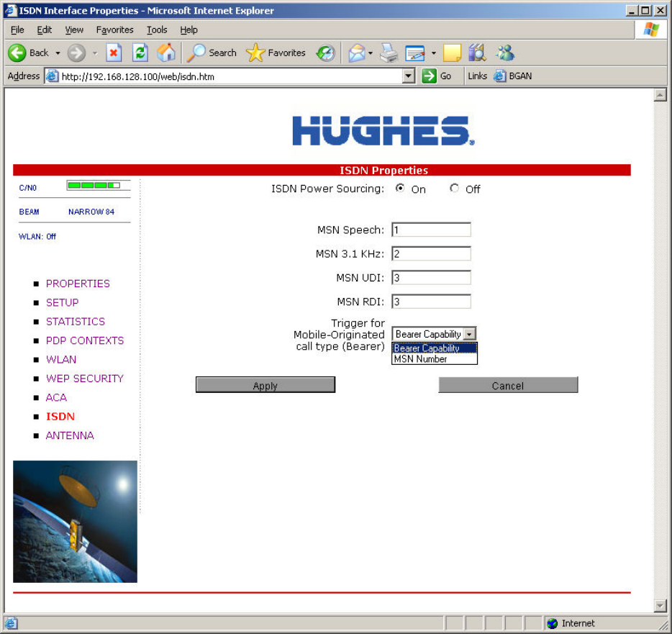672x634 pixels.
Task: Click the MSN 3.1 KHz input field
Action: click(x=431, y=254)
